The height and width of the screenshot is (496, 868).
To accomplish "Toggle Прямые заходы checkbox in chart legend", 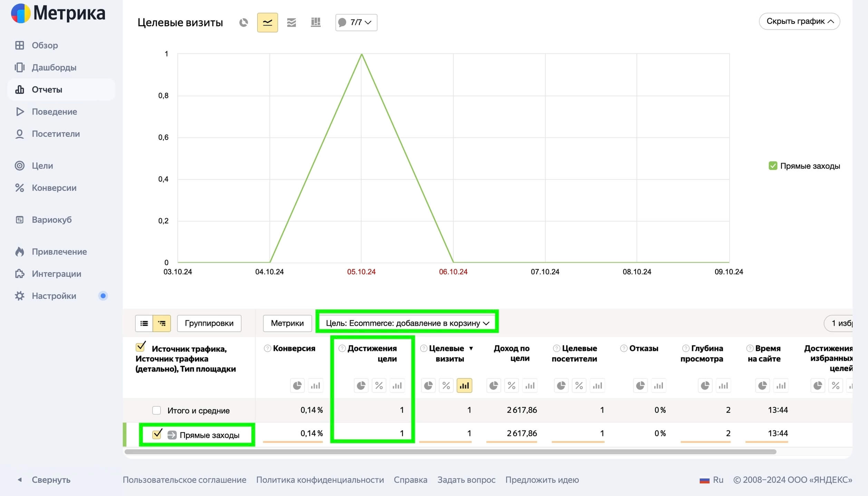I will point(773,166).
